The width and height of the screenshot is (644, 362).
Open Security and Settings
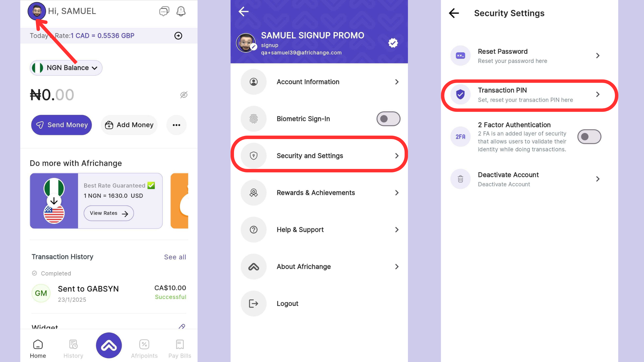coord(319,156)
